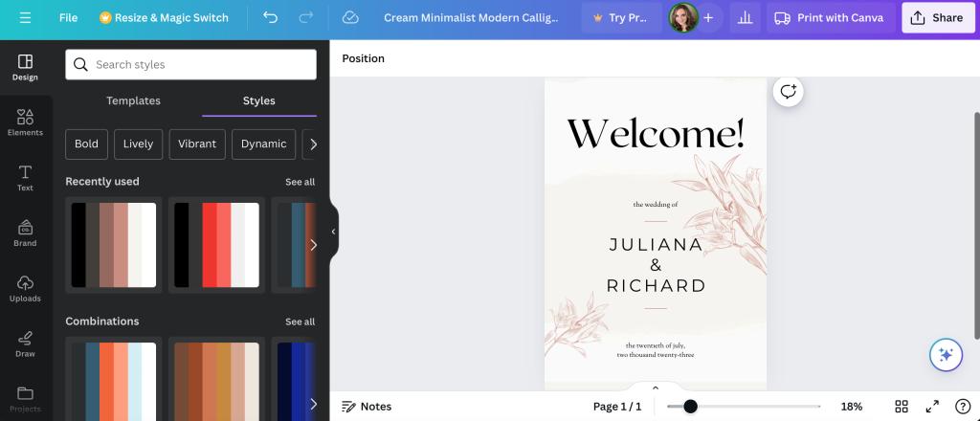Apply the black-brown-pink recently used palette
The height and width of the screenshot is (421, 980).
point(114,245)
